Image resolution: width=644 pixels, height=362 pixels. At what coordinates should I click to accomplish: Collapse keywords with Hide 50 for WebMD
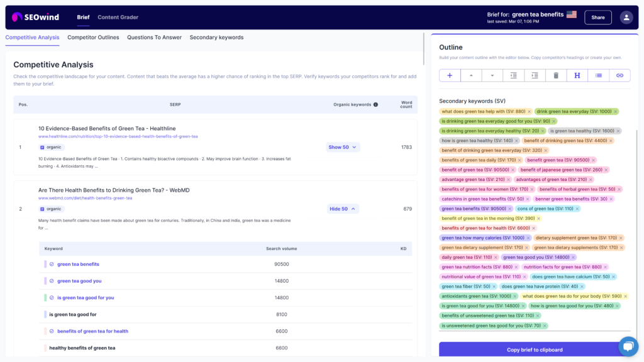342,209
